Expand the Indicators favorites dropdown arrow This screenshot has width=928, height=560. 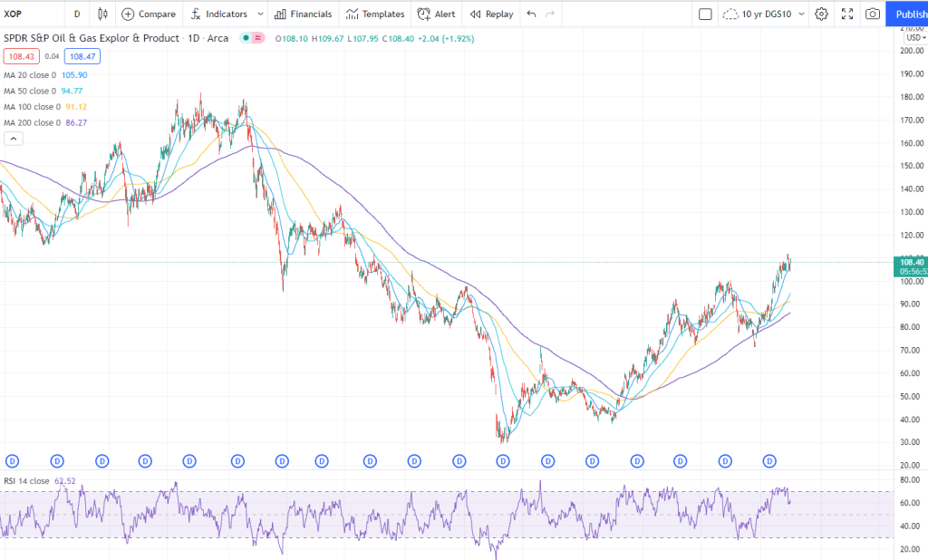click(260, 14)
